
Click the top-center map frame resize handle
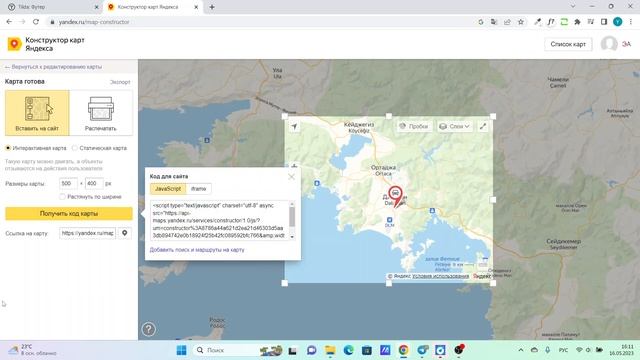click(x=389, y=116)
